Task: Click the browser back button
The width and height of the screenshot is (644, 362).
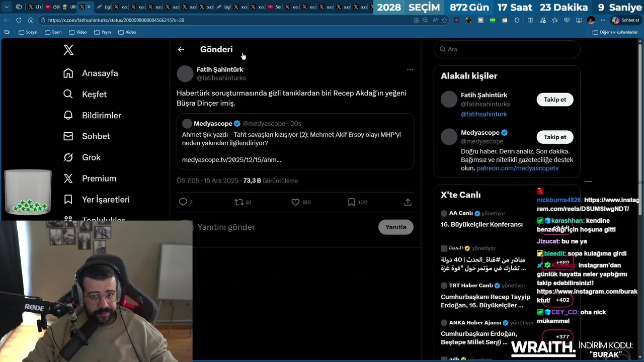Action: (7, 20)
